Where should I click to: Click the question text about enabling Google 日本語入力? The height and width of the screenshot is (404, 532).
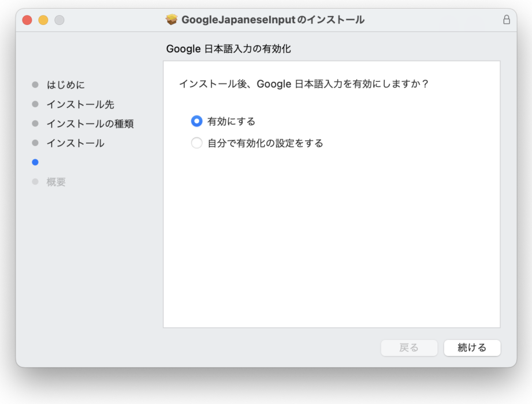tap(304, 84)
